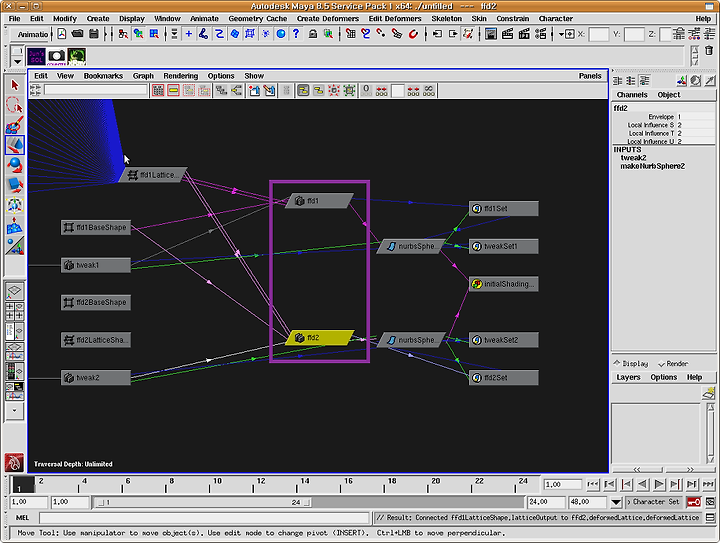Click the MEL command line input field
720x543 pixels.
204,518
